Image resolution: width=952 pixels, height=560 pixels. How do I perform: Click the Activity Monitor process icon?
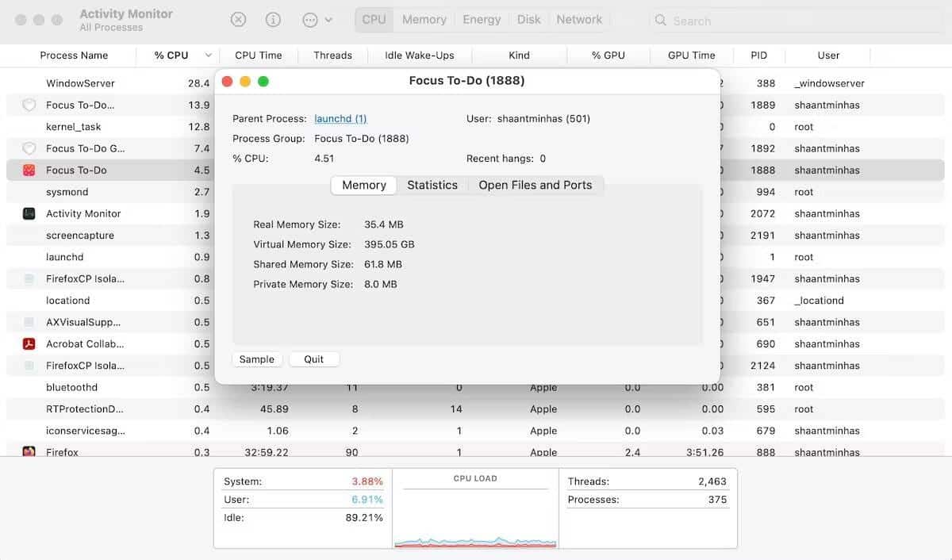click(29, 213)
